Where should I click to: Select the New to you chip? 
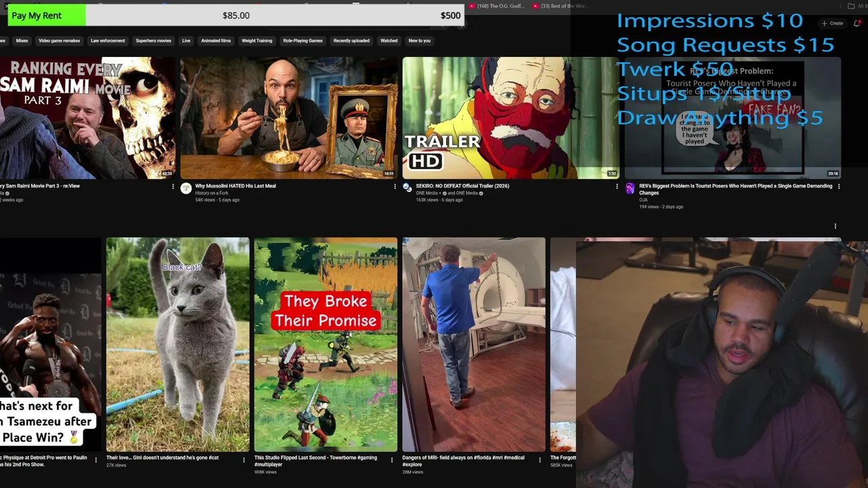(x=419, y=41)
